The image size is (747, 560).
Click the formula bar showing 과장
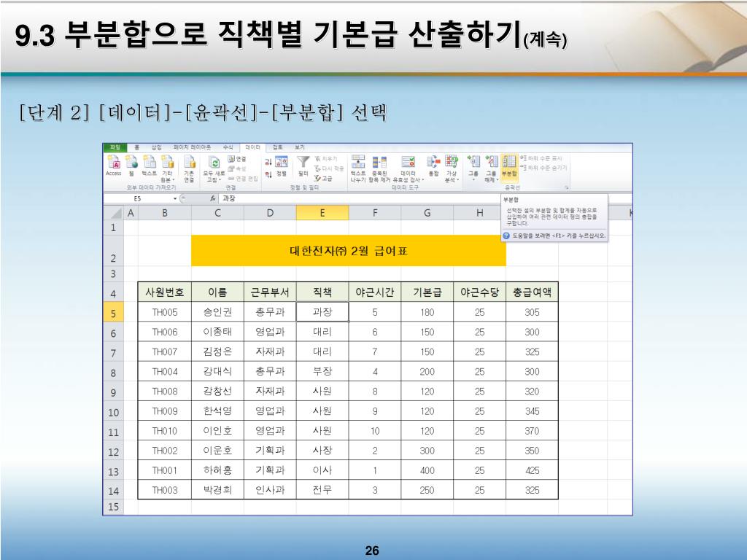tap(424, 198)
